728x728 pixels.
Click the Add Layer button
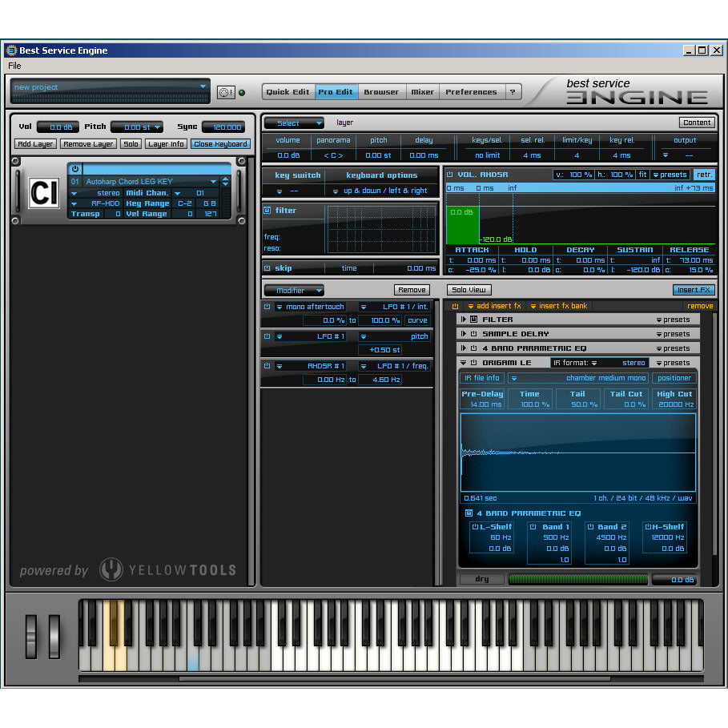[34, 143]
